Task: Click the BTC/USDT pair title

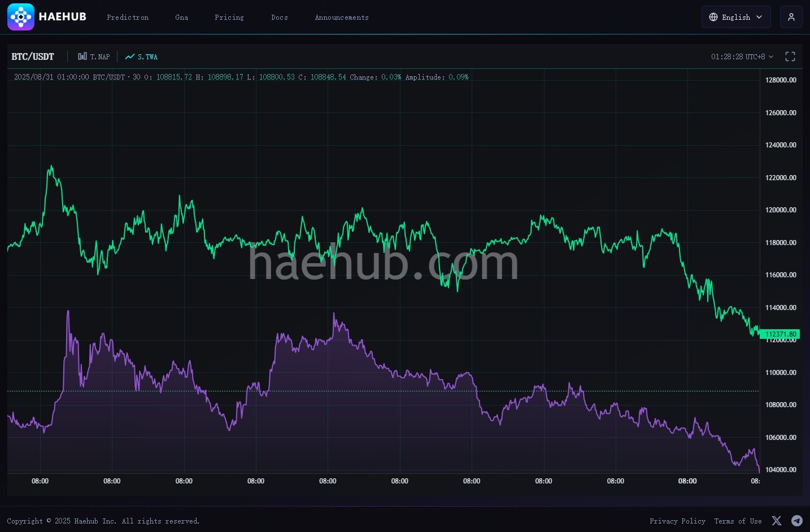Action: 33,56
